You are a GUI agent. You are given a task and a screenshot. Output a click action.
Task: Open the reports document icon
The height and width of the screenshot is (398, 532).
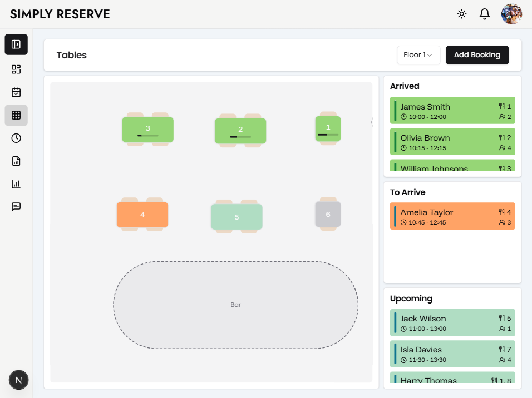(16, 161)
